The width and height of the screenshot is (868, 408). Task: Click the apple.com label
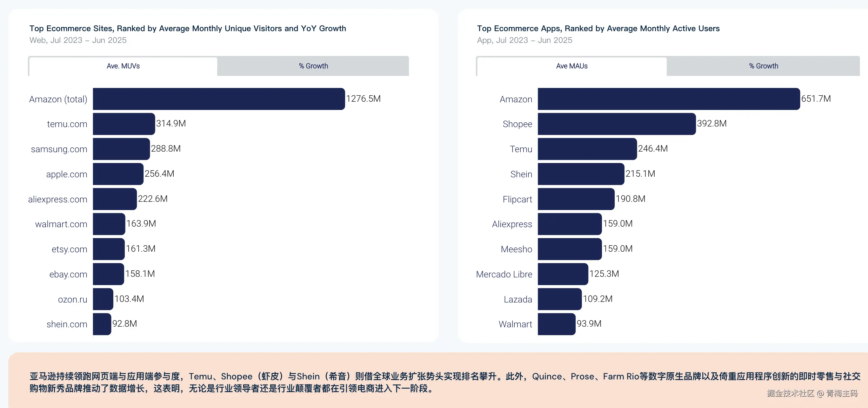click(x=66, y=174)
